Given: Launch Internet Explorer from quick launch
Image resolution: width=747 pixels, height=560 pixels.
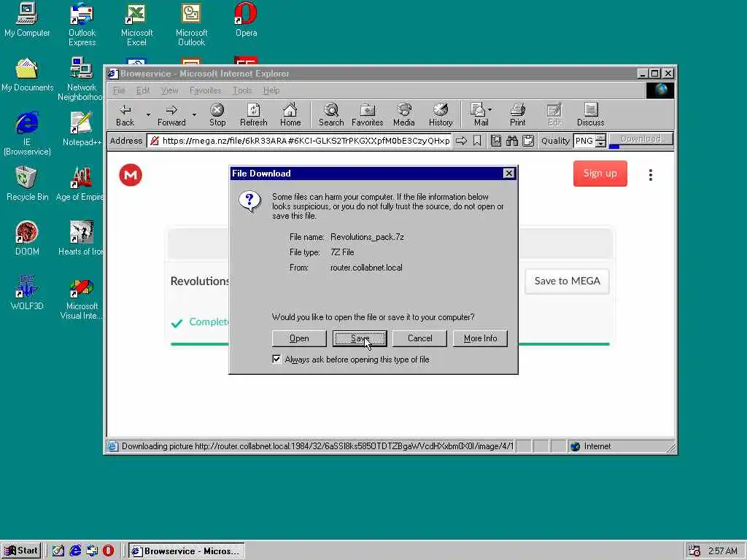Looking at the screenshot, I should pyautogui.click(x=75, y=551).
